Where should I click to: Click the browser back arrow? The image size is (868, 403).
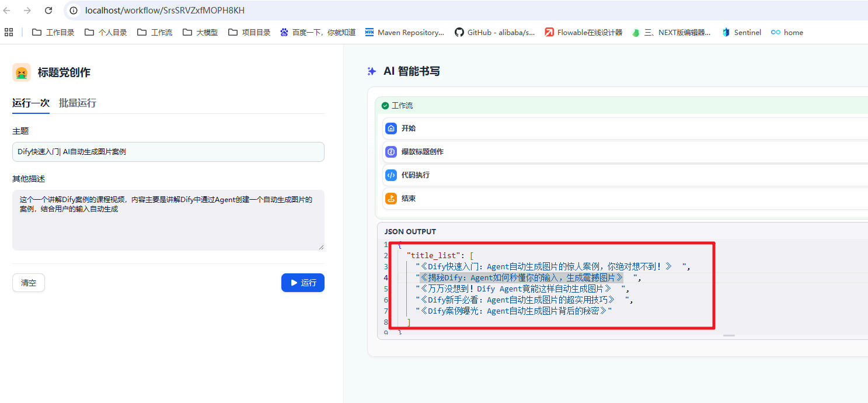pyautogui.click(x=8, y=11)
